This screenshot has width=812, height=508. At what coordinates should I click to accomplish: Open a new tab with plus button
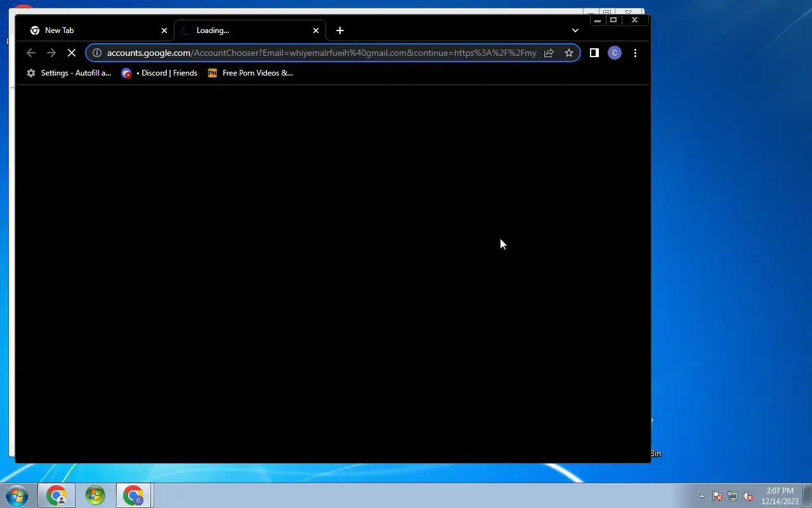(340, 30)
